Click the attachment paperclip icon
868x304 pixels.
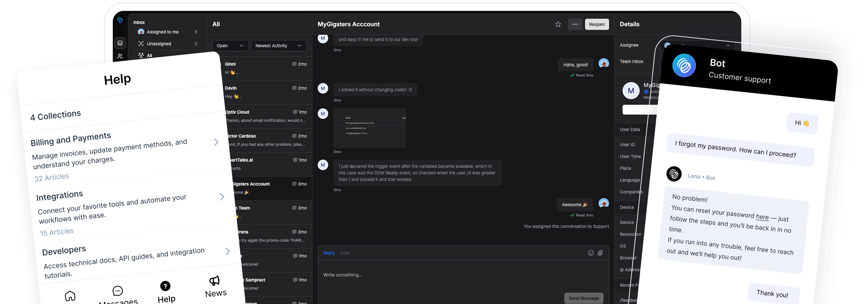click(600, 253)
